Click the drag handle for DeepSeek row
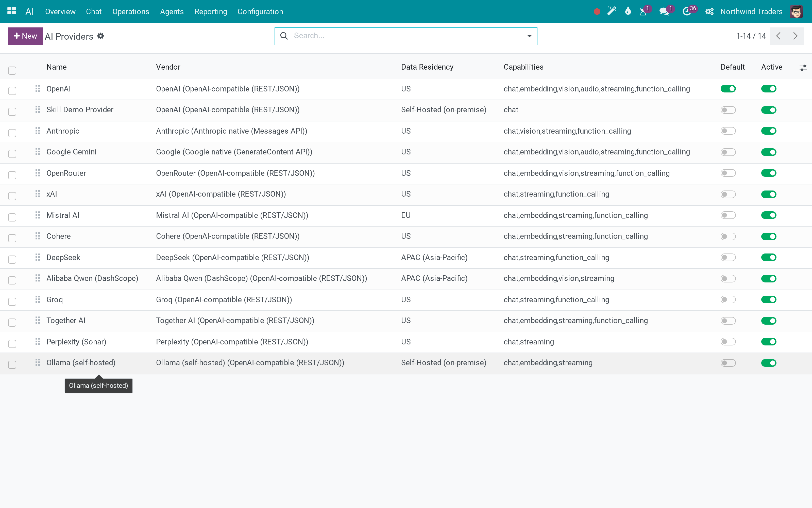The image size is (812, 508). tap(38, 257)
